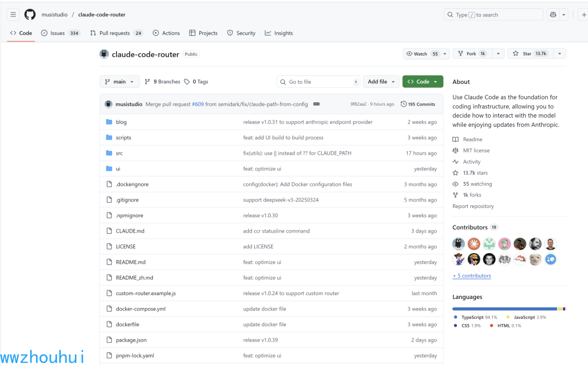Click the package.json file icon
Screen dimensions: 588x366
click(109, 340)
